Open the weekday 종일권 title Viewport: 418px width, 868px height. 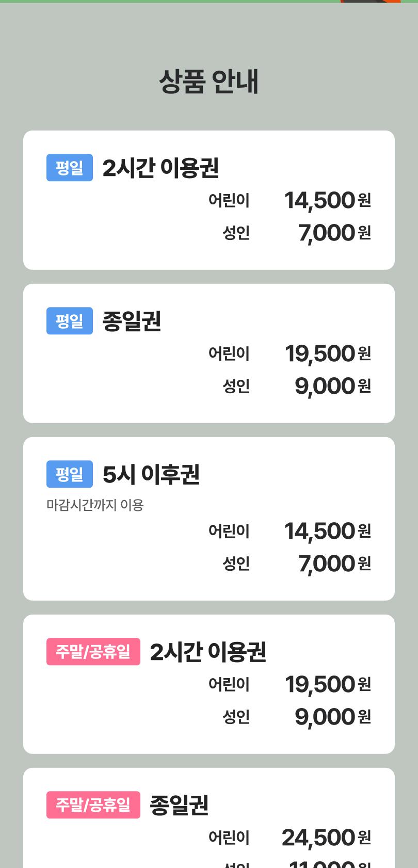pyautogui.click(x=132, y=321)
